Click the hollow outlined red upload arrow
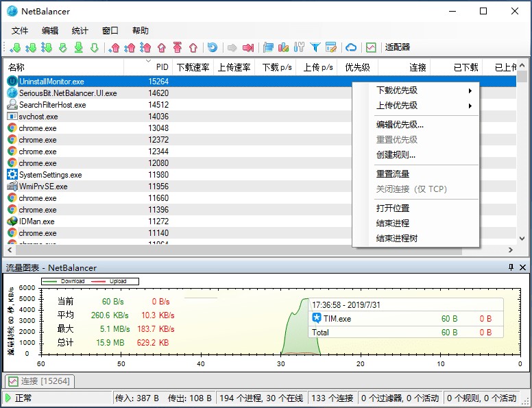 pyautogui.click(x=193, y=47)
